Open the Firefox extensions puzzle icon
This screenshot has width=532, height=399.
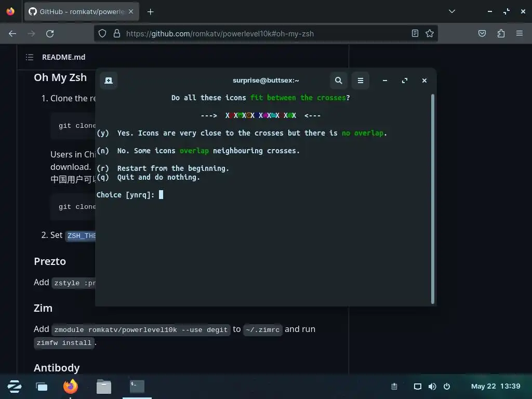[501, 33]
